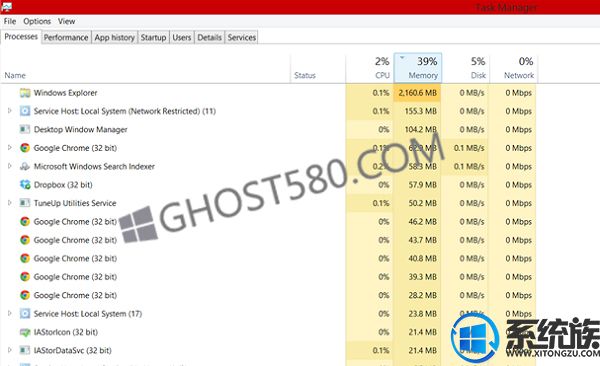This screenshot has width=600, height=366.
Task: Expand Service Host: Local System (Network Restricted)
Action: [10, 111]
